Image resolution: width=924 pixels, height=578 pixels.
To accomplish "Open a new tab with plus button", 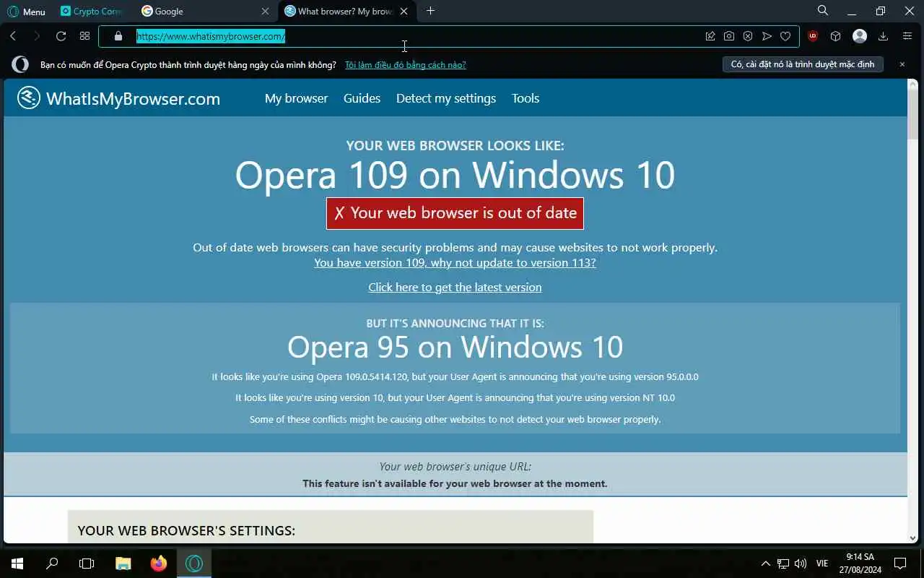I will pos(430,11).
